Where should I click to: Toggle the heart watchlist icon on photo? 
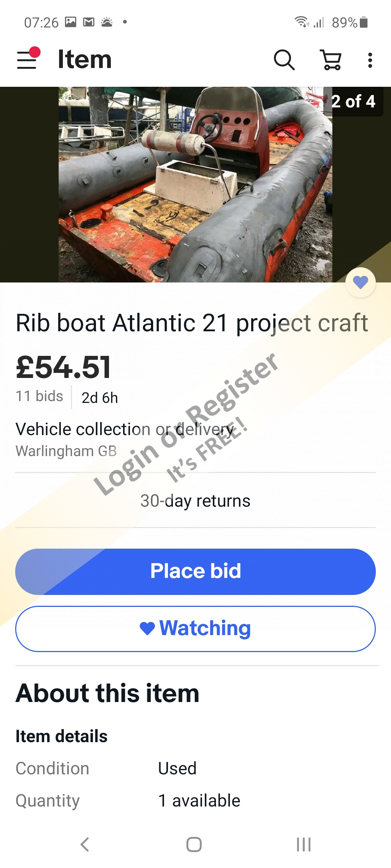[x=360, y=282]
